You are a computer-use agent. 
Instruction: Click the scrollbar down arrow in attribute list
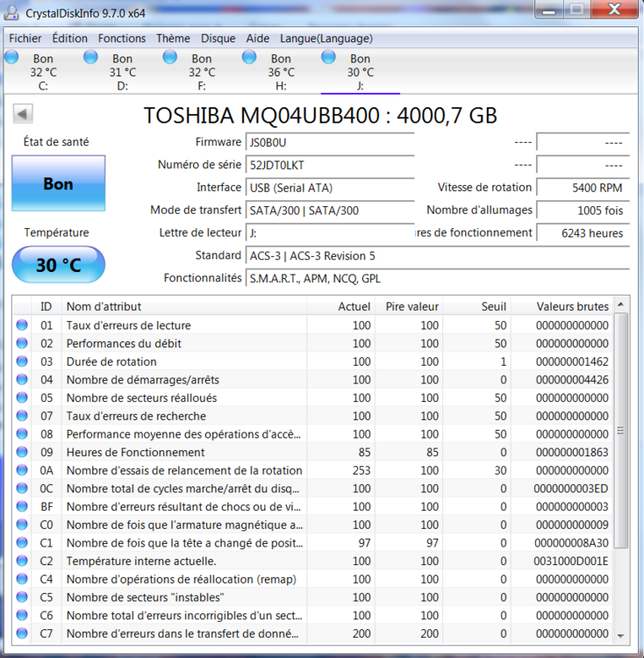[621, 634]
